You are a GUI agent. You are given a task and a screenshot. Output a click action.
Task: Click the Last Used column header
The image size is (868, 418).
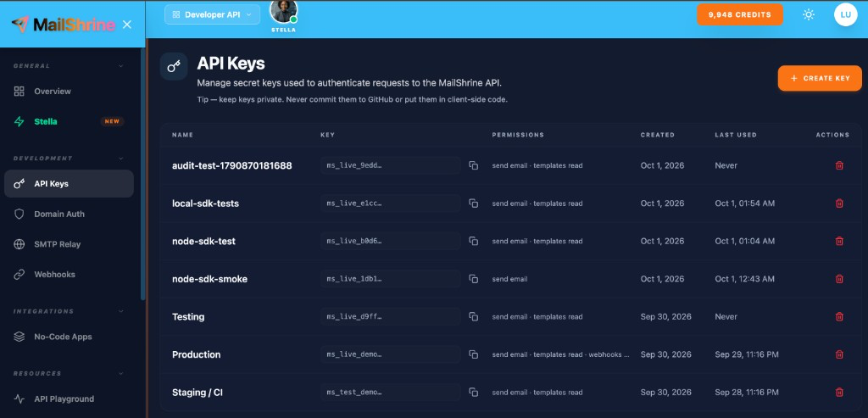click(735, 135)
